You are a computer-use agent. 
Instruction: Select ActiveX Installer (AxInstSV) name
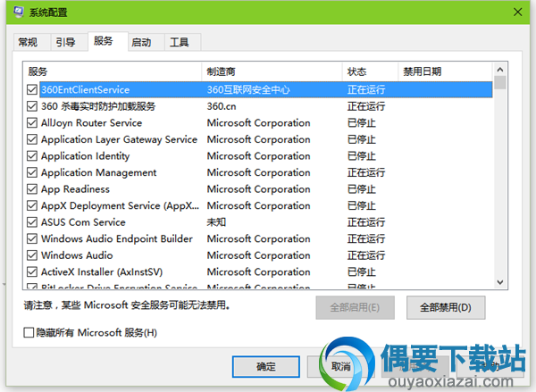pyautogui.click(x=102, y=271)
